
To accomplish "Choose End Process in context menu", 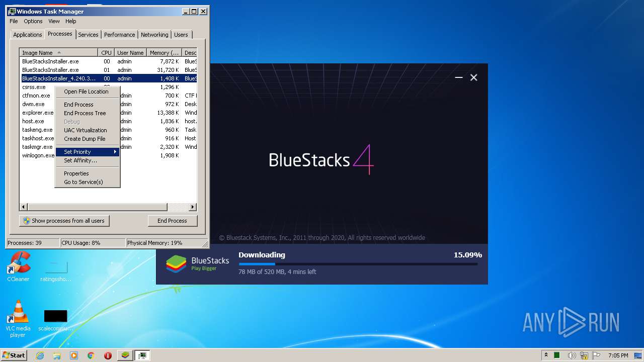I will [x=88, y=105].
